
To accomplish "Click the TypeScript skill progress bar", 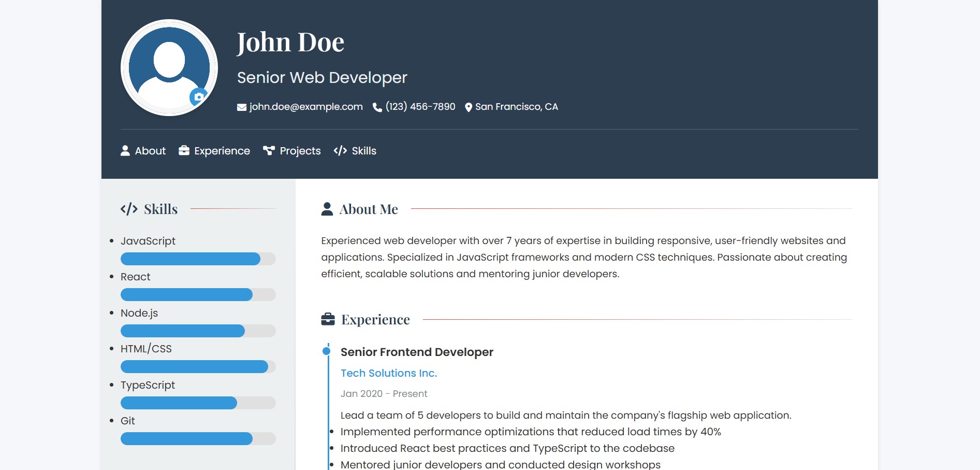I will pos(198,403).
